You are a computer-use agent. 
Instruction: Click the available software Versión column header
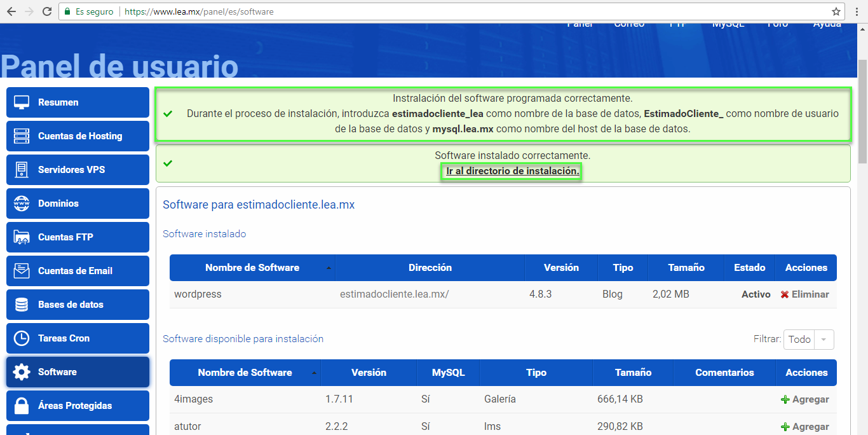(369, 373)
